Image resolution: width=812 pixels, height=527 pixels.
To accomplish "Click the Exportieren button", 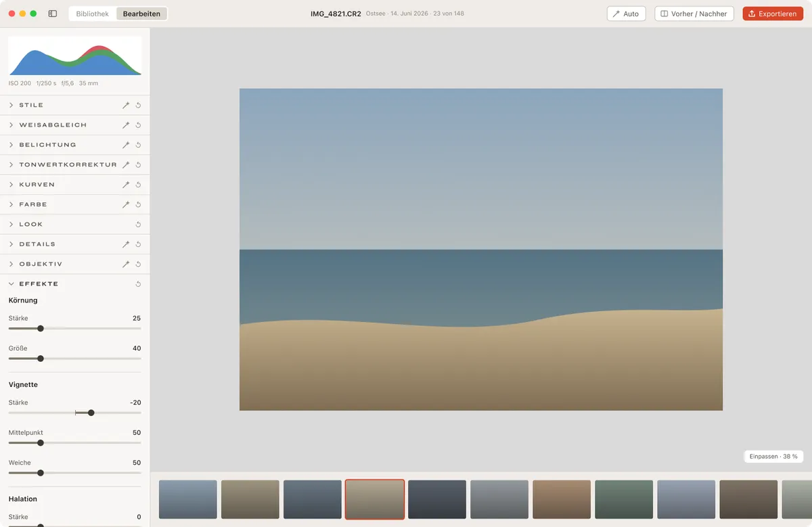I will [773, 14].
